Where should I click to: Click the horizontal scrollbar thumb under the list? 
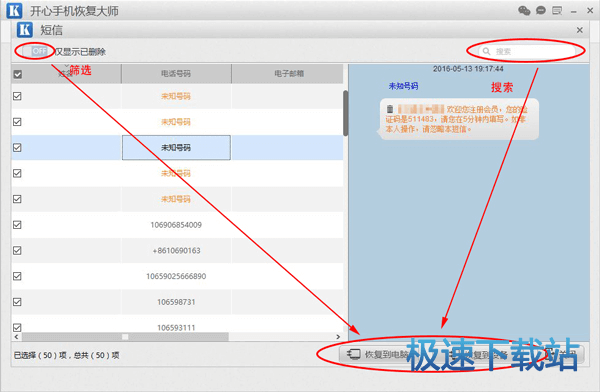pos(125,337)
